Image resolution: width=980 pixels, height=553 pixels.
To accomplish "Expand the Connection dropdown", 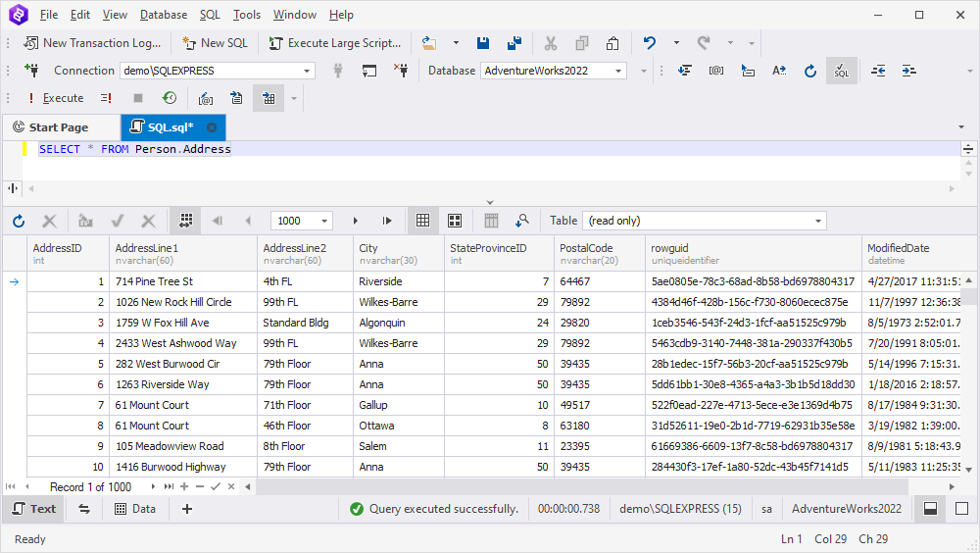I will click(x=307, y=71).
